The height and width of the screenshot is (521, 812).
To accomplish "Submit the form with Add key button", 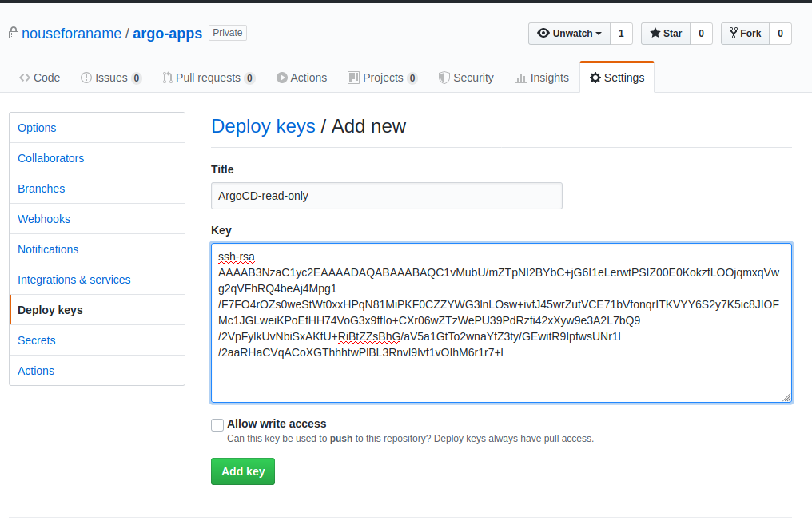I will click(243, 471).
